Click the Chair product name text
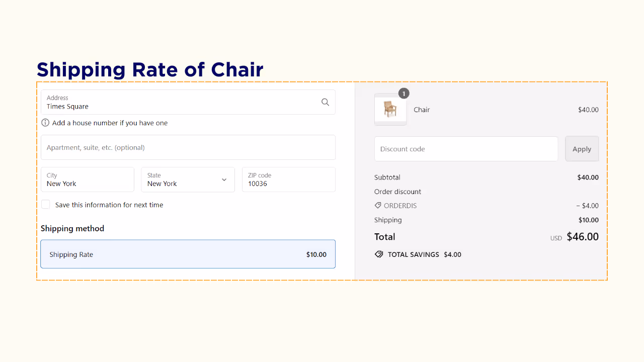This screenshot has height=362, width=644. [422, 110]
